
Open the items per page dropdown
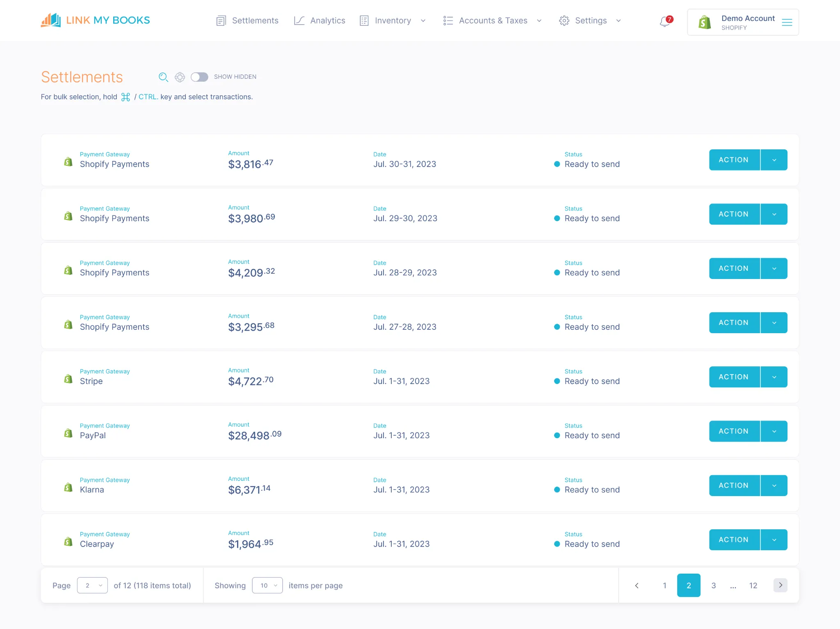click(x=267, y=586)
